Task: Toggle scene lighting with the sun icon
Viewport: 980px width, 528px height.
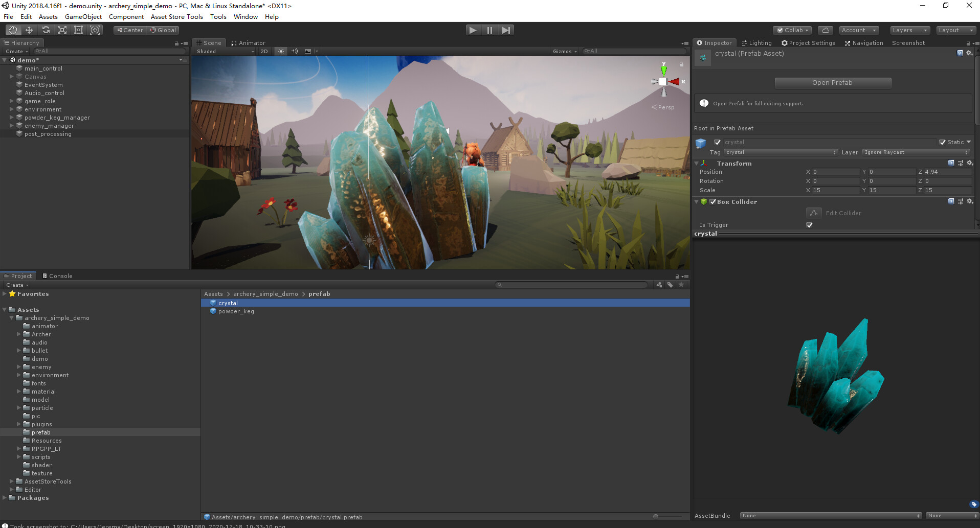Action: coord(281,51)
